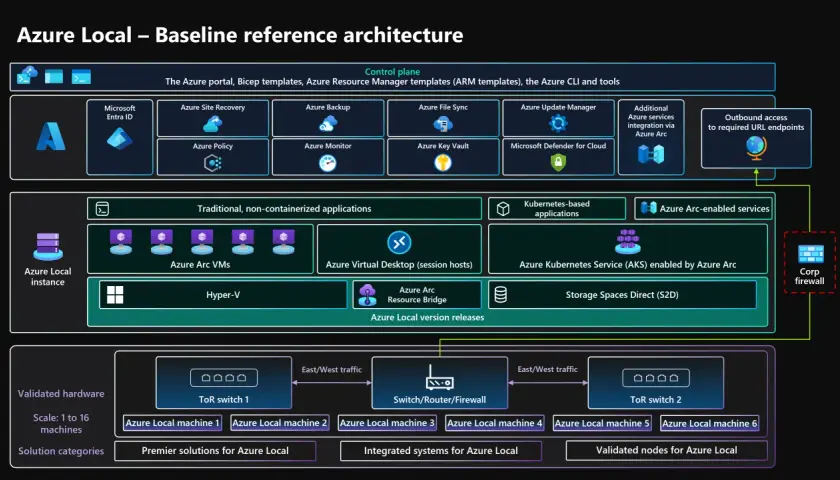Click the Scale: 1 to 16 machines text

(x=61, y=424)
